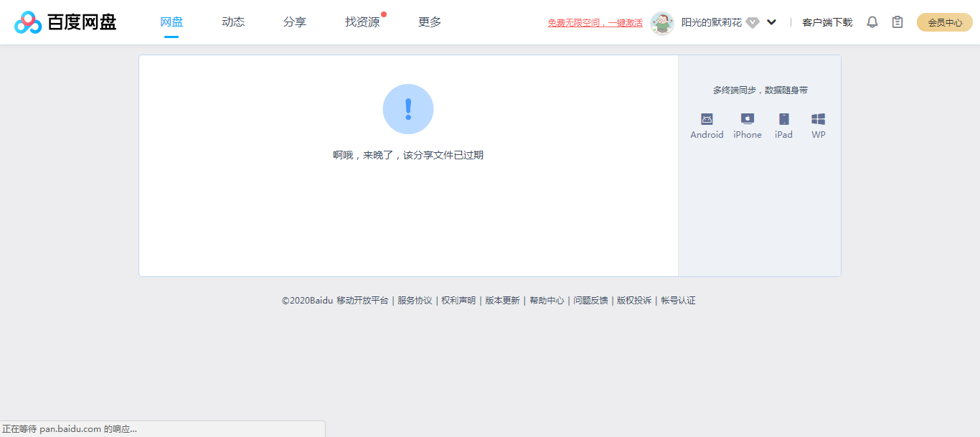This screenshot has width=980, height=437.
Task: Open the 更多 menu
Action: point(428,22)
